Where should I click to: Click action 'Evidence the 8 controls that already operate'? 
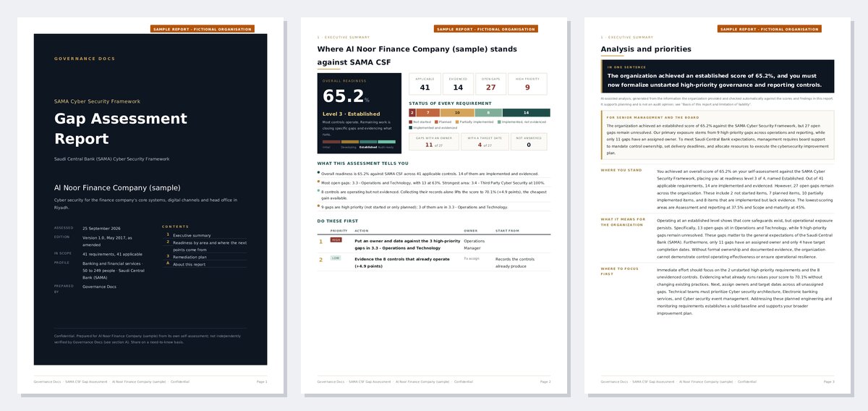[401, 262]
